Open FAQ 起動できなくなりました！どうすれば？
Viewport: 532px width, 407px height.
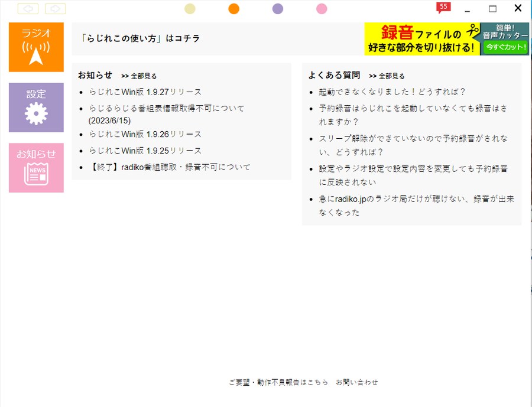coord(392,92)
